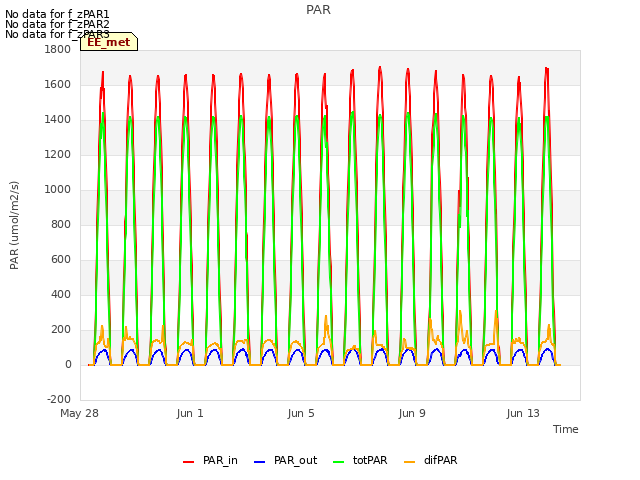Click the May 28 x-axis tick label
640x480 pixels.
click(80, 413)
